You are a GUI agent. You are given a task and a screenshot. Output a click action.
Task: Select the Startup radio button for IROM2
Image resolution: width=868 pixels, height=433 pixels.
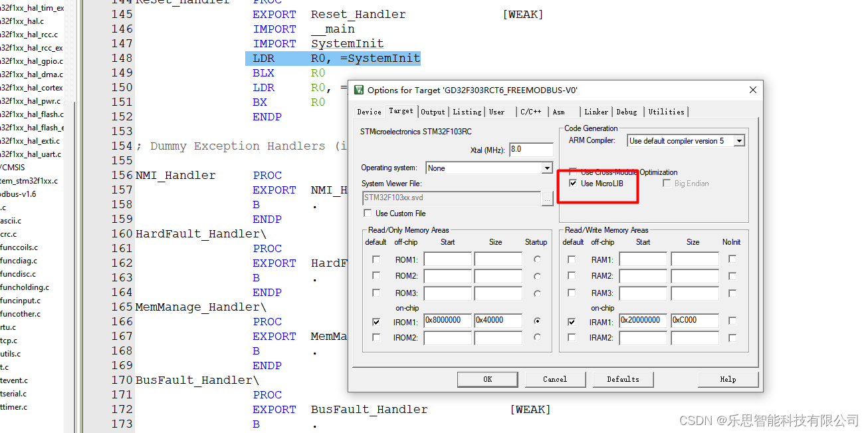click(x=537, y=338)
